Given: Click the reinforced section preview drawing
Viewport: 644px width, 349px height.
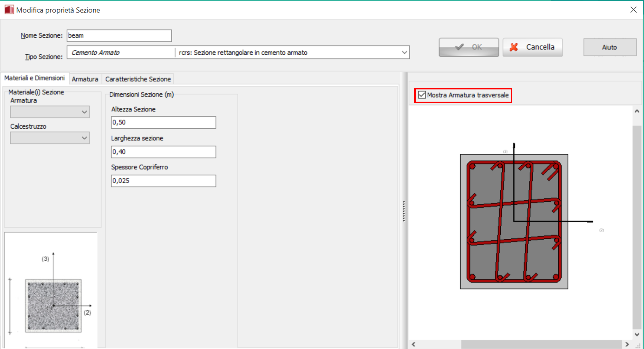Looking at the screenshot, I should 514,221.
